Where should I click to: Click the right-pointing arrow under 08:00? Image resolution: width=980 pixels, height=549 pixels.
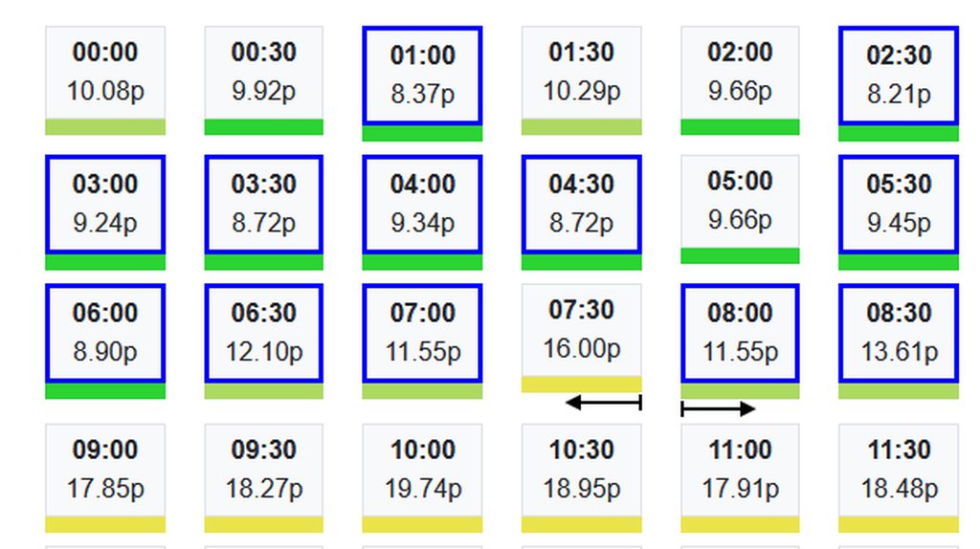pyautogui.click(x=718, y=409)
